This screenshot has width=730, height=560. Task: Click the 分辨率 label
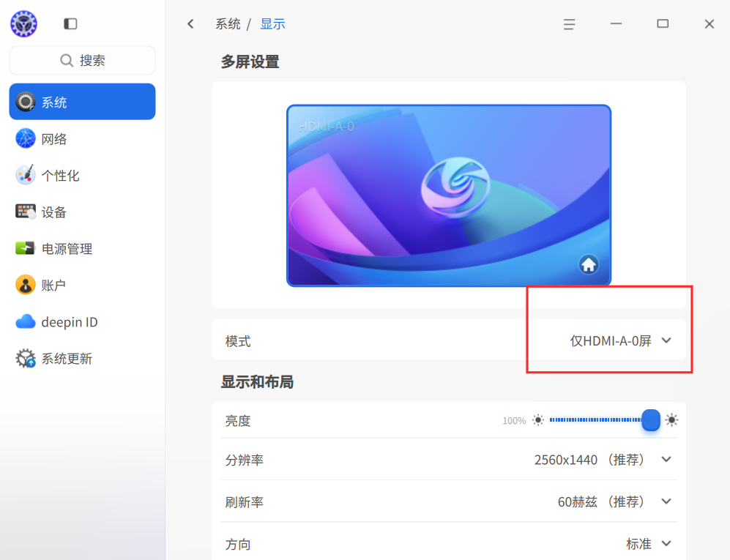[x=245, y=460]
